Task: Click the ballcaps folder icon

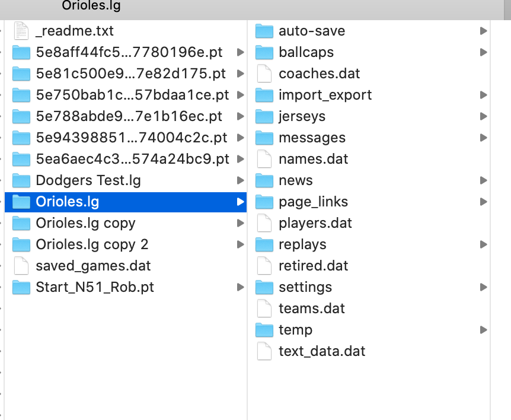Action: click(264, 52)
